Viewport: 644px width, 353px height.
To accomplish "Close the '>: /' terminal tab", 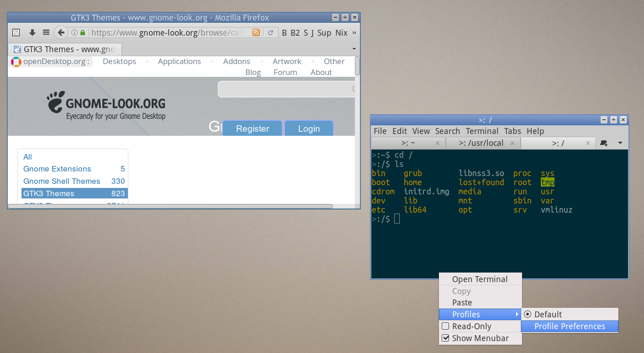I will tap(587, 143).
